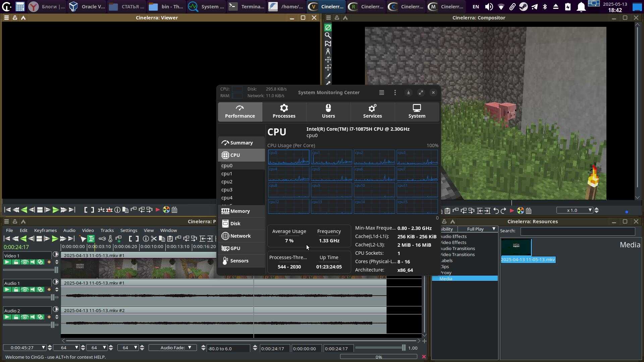Switch to the Processes tab

(x=284, y=112)
